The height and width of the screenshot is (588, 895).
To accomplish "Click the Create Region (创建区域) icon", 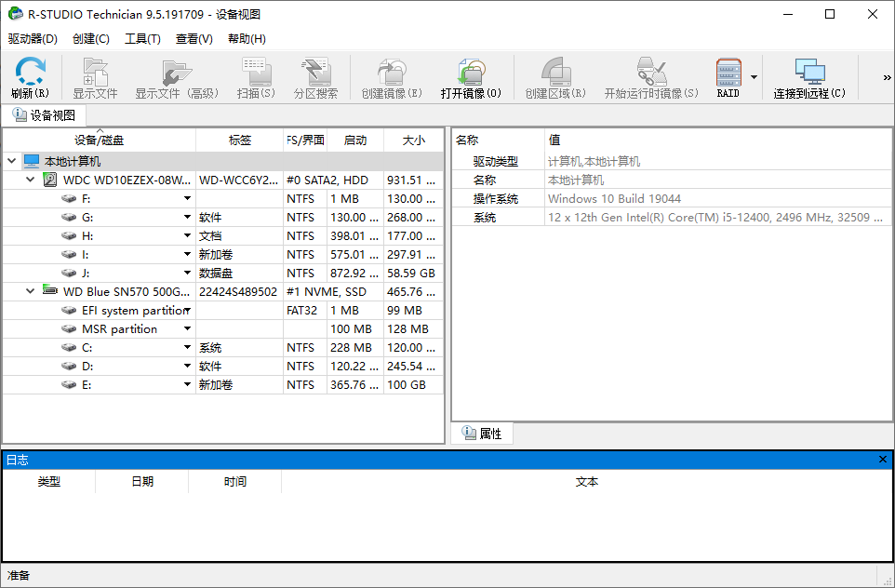I will [556, 72].
